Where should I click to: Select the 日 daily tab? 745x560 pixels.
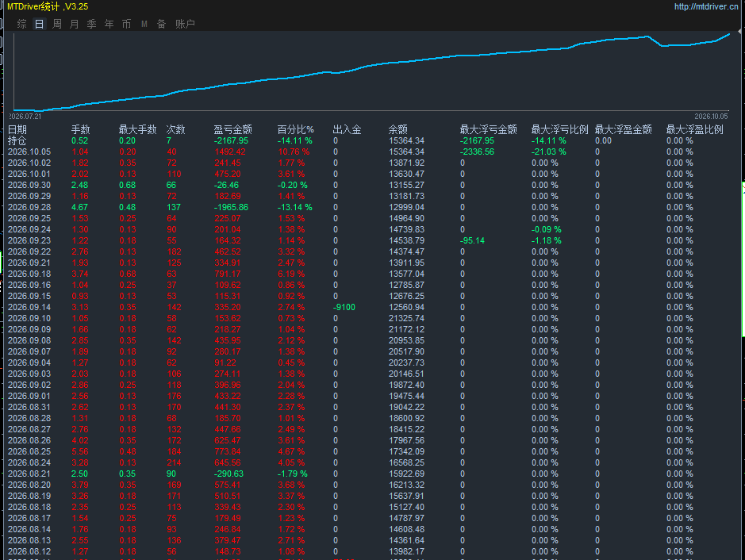point(40,24)
